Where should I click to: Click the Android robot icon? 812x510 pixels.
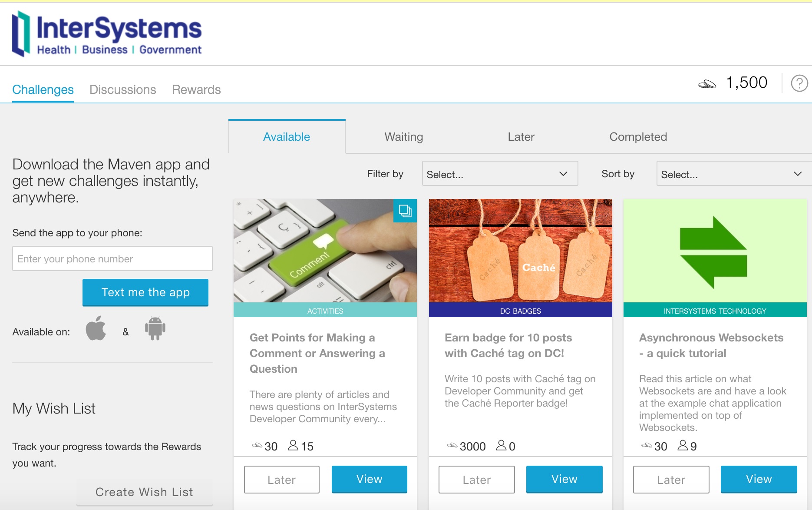tap(155, 328)
